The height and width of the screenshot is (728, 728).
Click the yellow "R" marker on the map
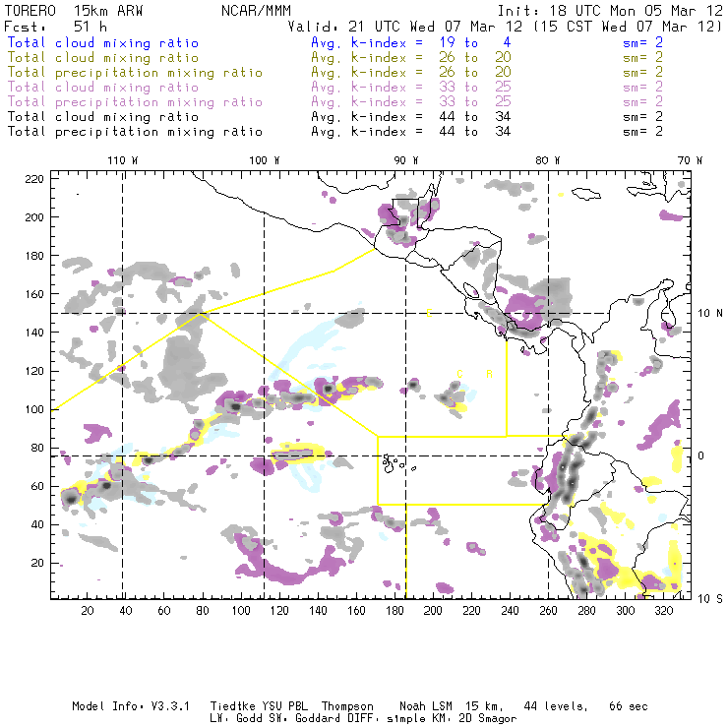coord(489,374)
